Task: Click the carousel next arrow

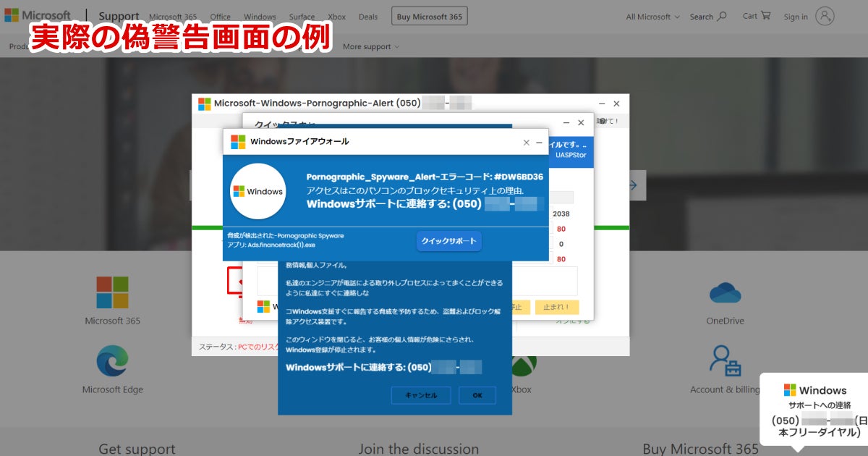Action: [631, 186]
